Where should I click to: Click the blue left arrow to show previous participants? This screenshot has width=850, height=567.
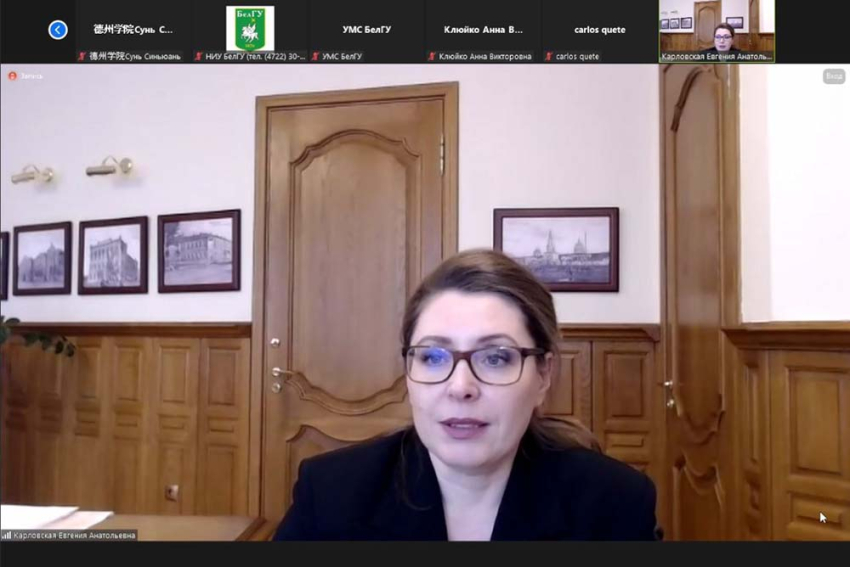tap(58, 30)
